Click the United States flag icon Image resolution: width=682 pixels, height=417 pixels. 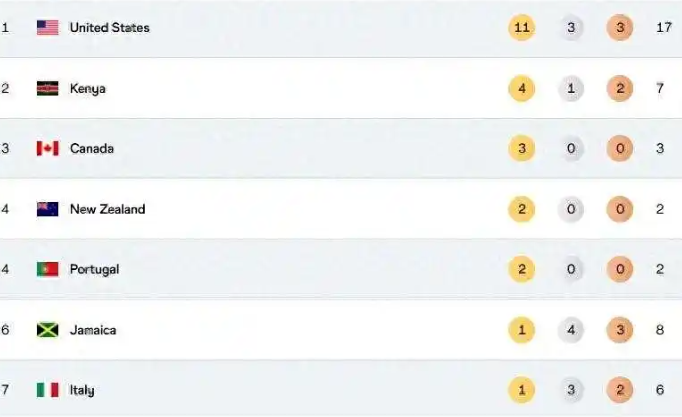[47, 27]
